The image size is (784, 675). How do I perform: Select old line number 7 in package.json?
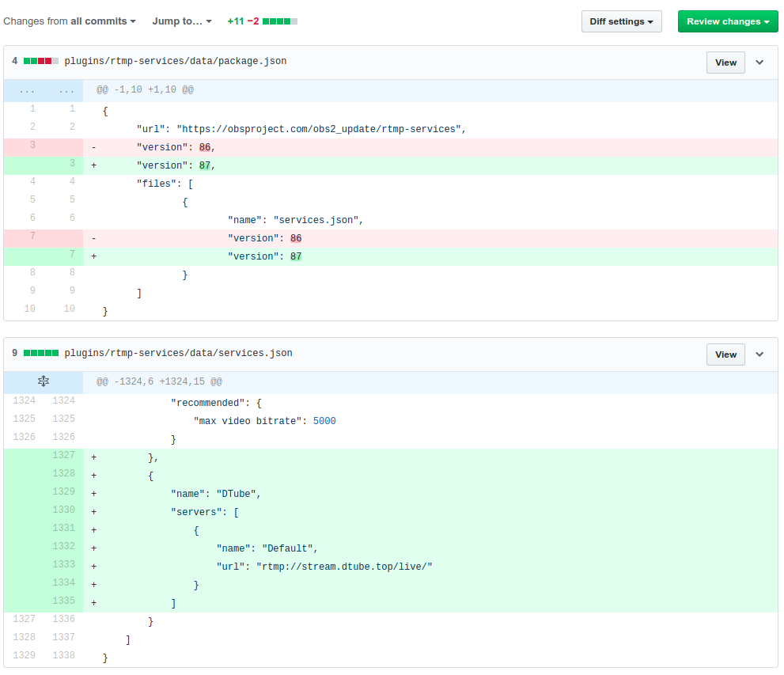(x=32, y=236)
